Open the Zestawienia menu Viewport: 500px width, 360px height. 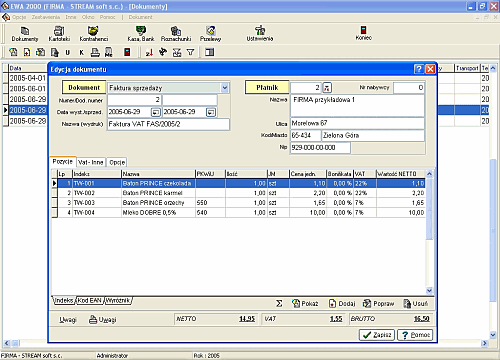46,17
